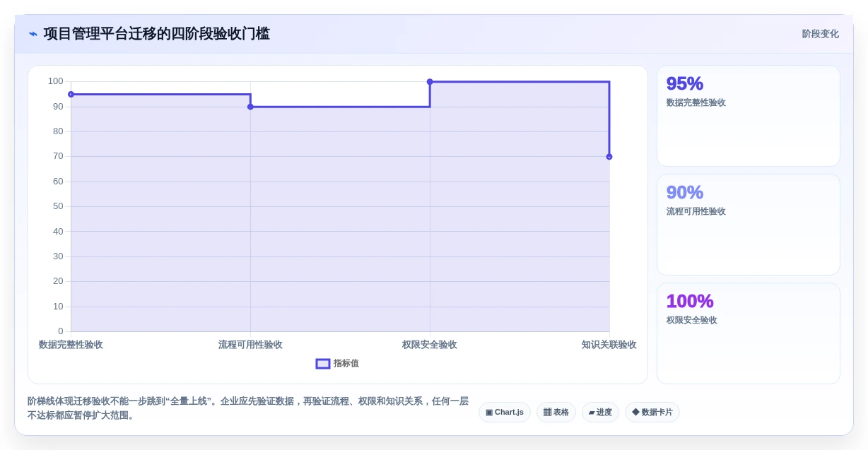The image size is (868, 450).
Task: Click the 95% value text
Action: 684,83
